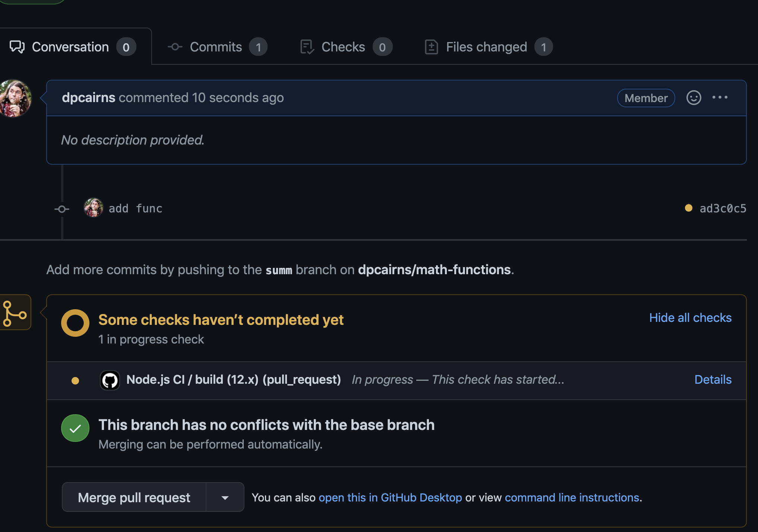Click the green checkmark no-conflicts icon
This screenshot has width=758, height=532.
pyautogui.click(x=75, y=428)
